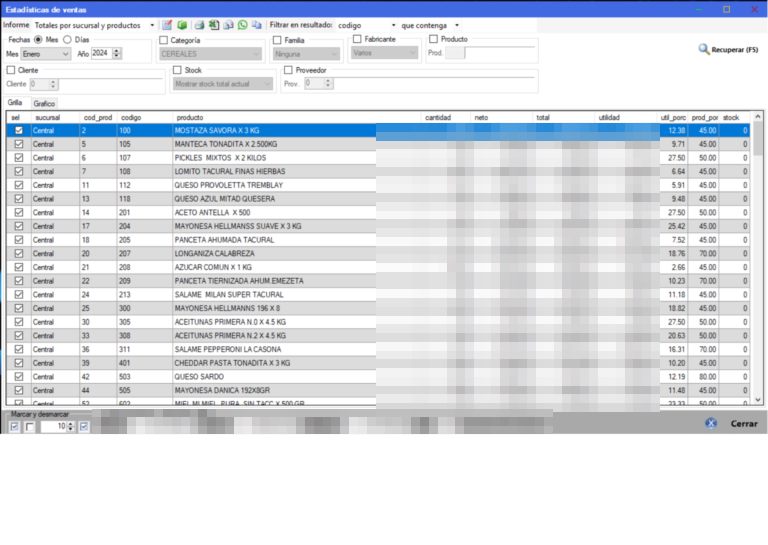Sort by the util_porc column header

pyautogui.click(x=673, y=118)
